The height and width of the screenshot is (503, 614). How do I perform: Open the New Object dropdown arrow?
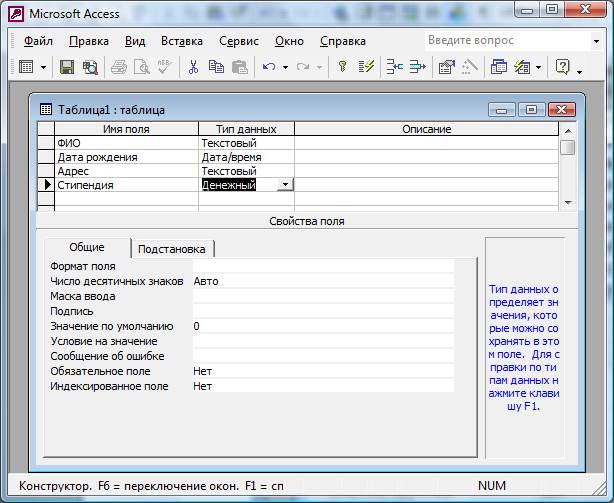538,67
